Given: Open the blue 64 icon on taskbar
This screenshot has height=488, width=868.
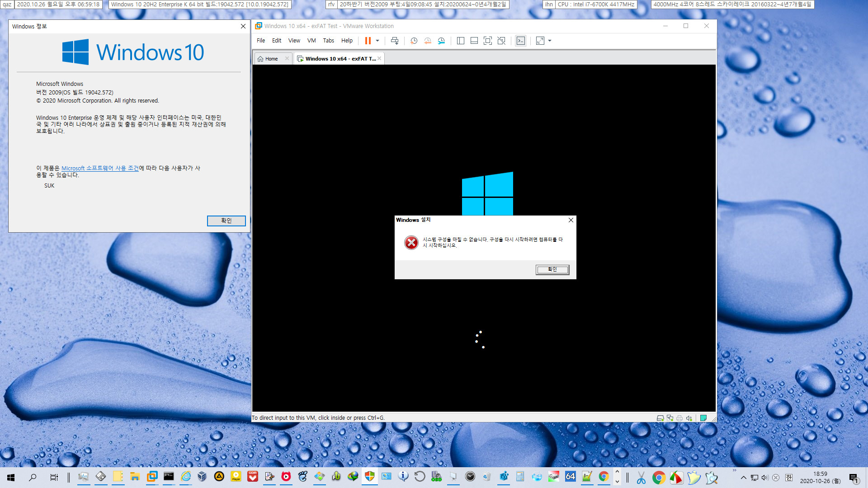Looking at the screenshot, I should click(x=570, y=477).
